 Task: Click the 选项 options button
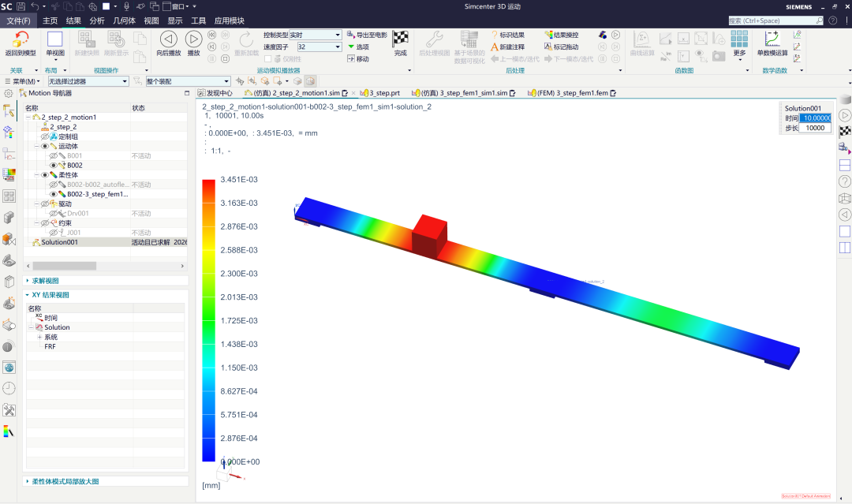coord(358,47)
